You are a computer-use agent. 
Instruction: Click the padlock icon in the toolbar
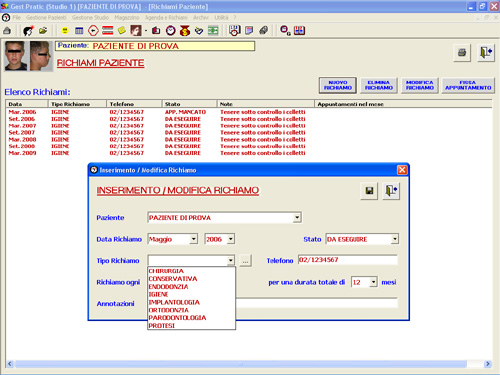(7, 31)
